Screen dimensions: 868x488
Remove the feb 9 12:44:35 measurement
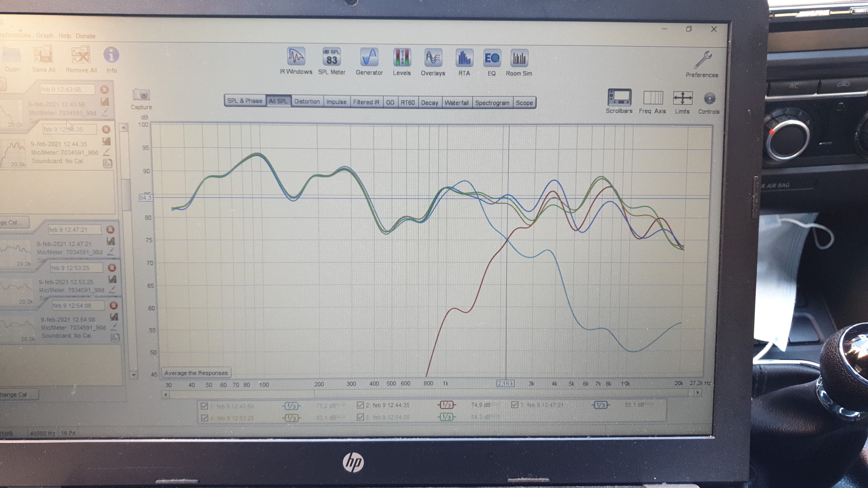(106, 129)
